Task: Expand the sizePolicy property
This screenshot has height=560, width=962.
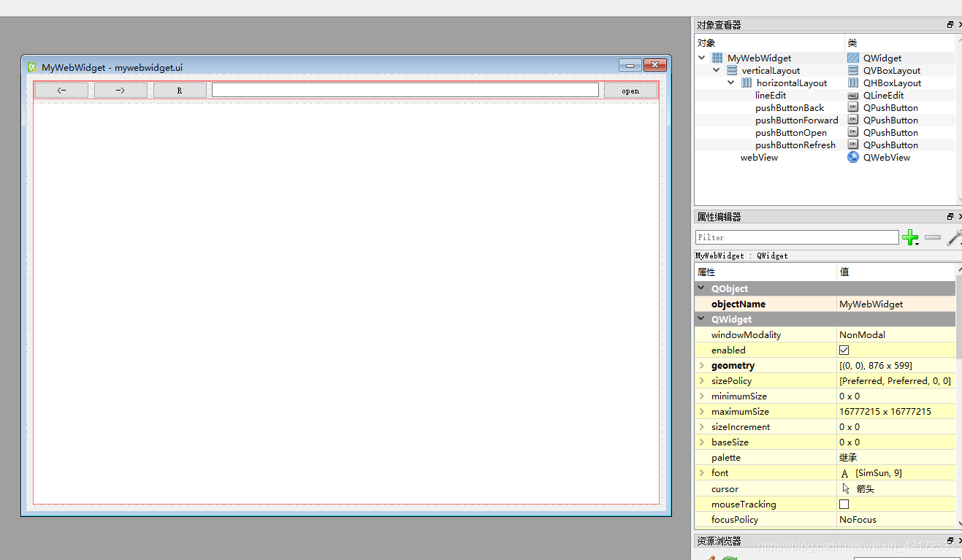Action: [702, 381]
